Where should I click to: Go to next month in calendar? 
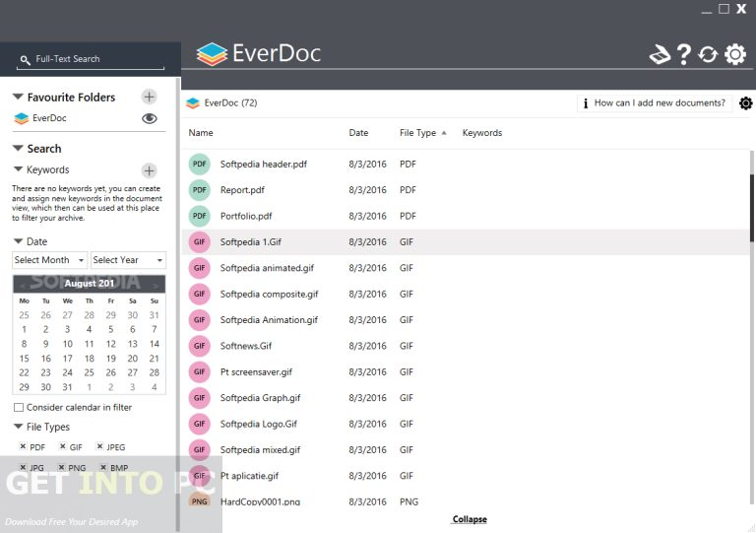pyautogui.click(x=156, y=286)
